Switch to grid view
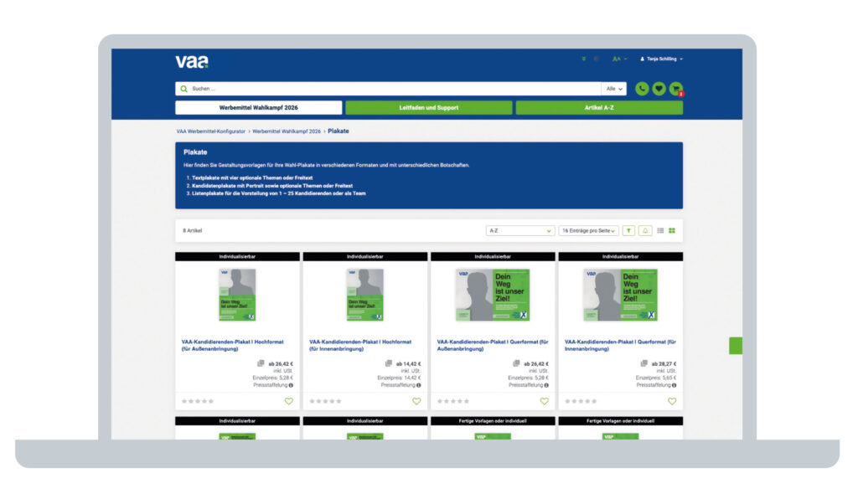This screenshot has width=858, height=504. (672, 230)
